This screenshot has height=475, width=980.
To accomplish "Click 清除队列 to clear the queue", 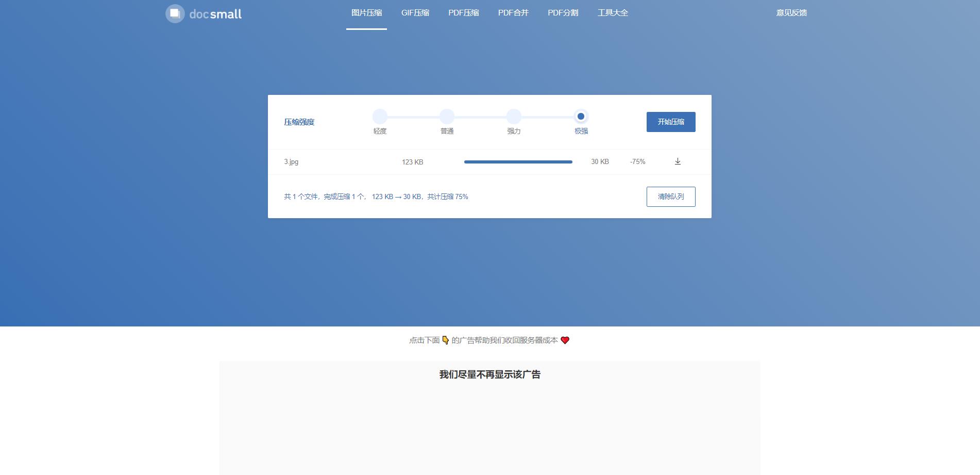I will 671,196.
